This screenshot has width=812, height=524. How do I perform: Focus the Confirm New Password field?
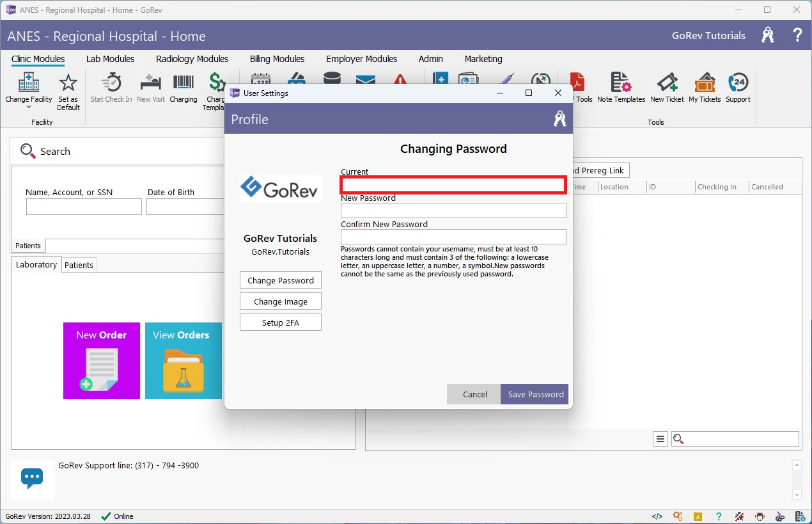click(x=453, y=237)
